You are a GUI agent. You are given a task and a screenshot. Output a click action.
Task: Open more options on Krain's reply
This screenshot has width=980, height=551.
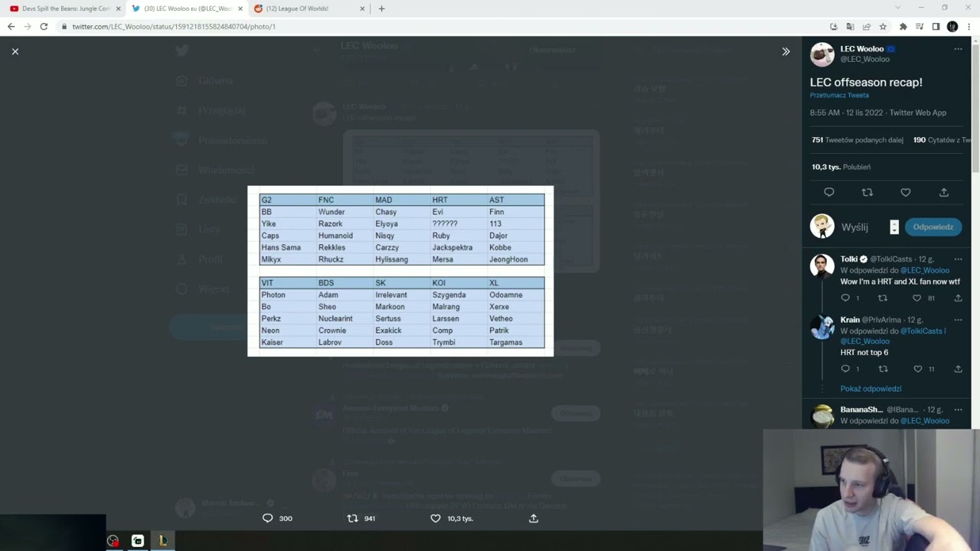(x=958, y=320)
